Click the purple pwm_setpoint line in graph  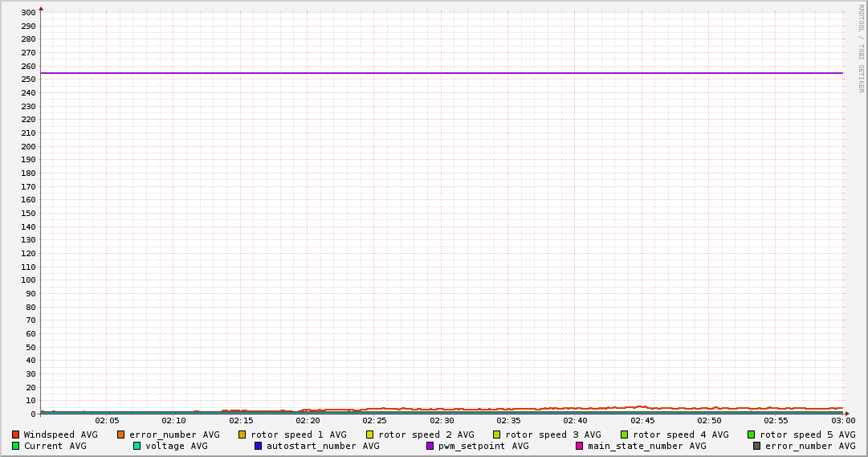pyautogui.click(x=442, y=73)
